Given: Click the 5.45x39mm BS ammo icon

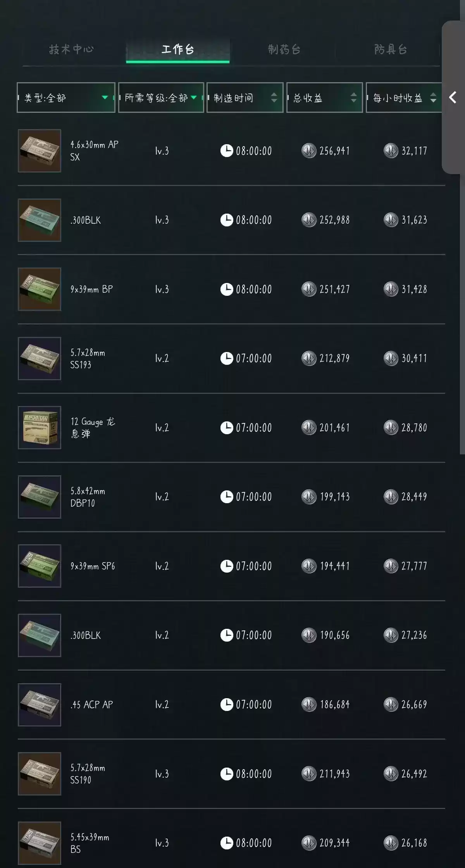Looking at the screenshot, I should click(40, 843).
